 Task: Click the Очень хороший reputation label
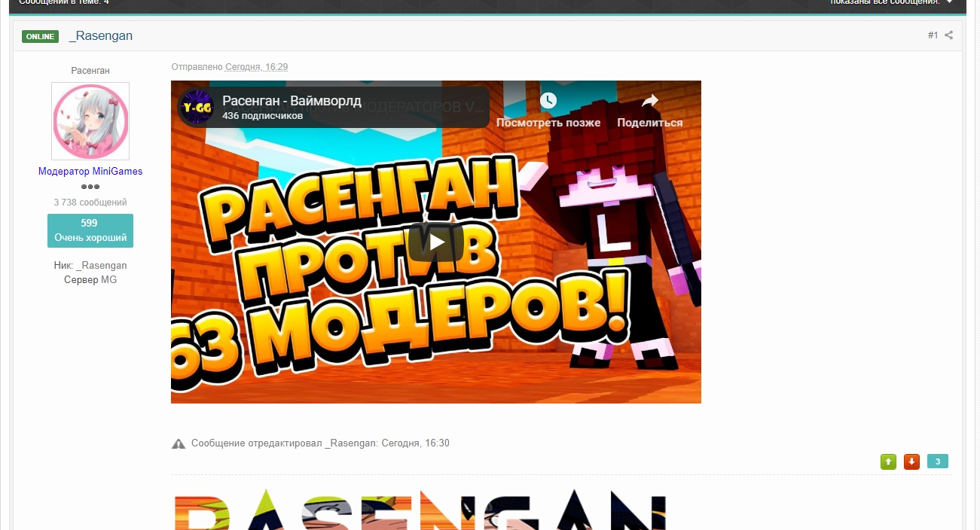click(90, 238)
